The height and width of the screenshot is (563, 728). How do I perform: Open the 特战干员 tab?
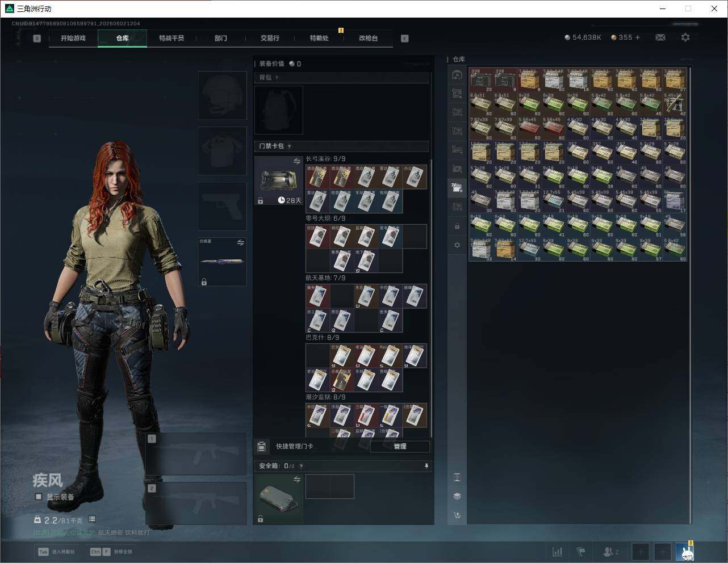click(171, 38)
